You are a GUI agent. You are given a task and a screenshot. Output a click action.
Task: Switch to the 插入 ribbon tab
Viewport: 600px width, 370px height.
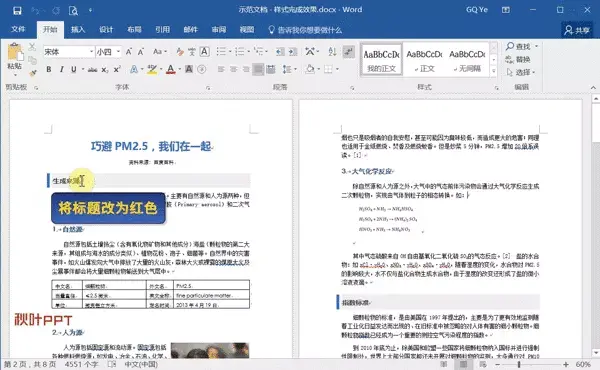[78, 29]
